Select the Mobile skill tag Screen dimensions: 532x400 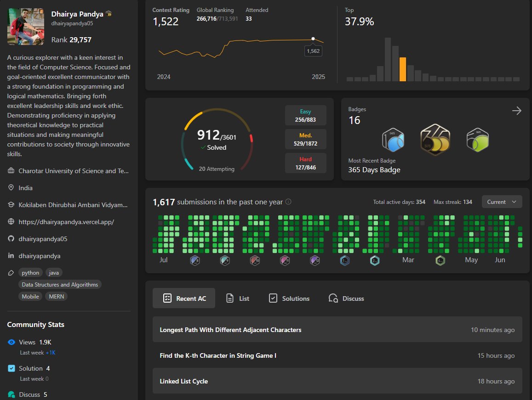[30, 296]
